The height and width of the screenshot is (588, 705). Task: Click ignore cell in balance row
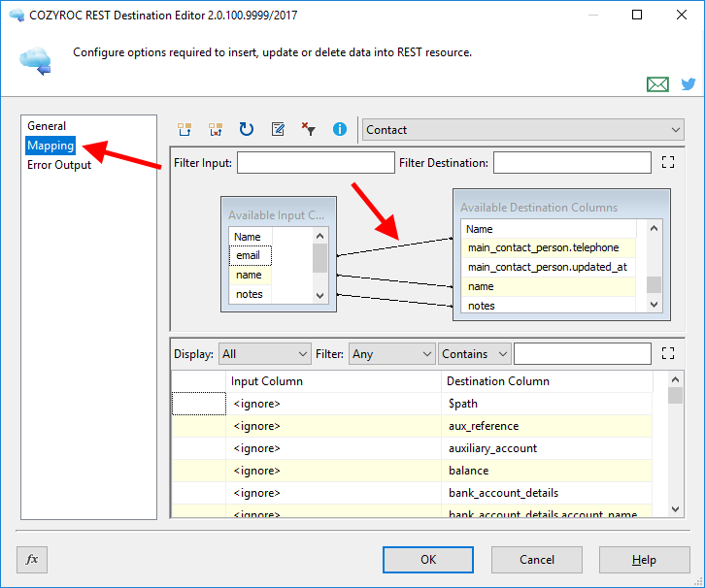[x=333, y=471]
